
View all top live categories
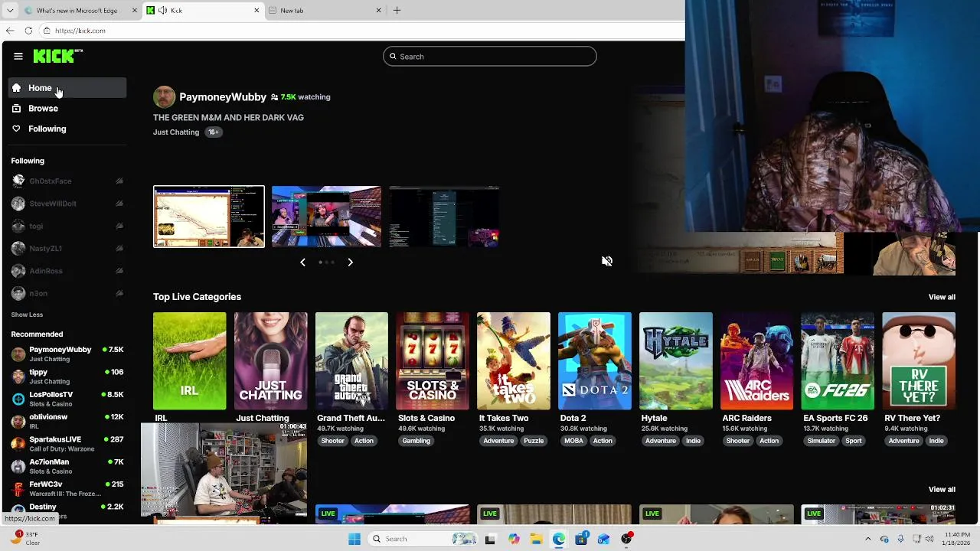[x=942, y=297]
